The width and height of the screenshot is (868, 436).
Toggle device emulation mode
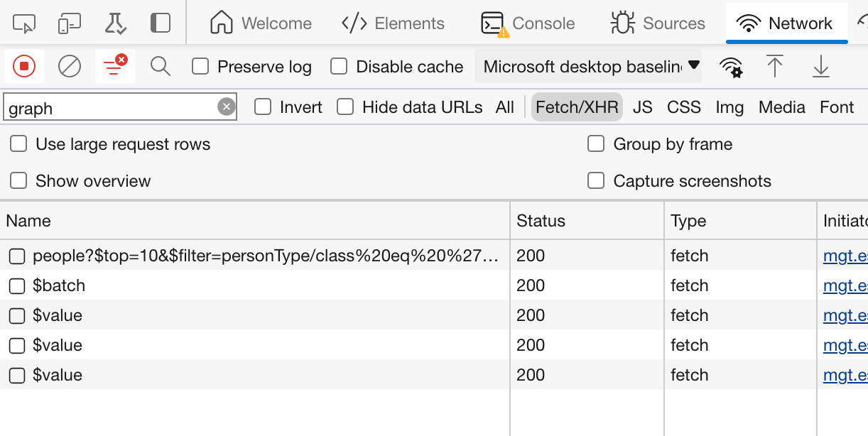[x=70, y=23]
